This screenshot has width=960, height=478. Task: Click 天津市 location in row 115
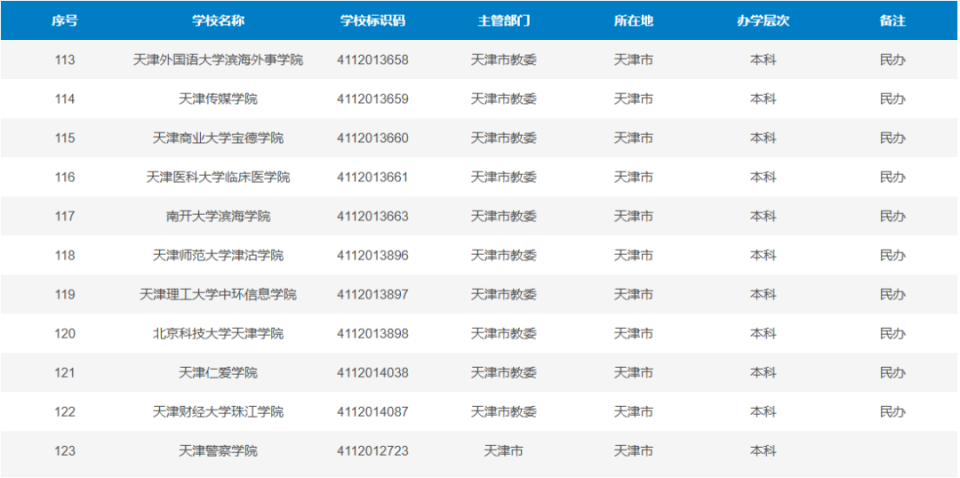point(634,138)
